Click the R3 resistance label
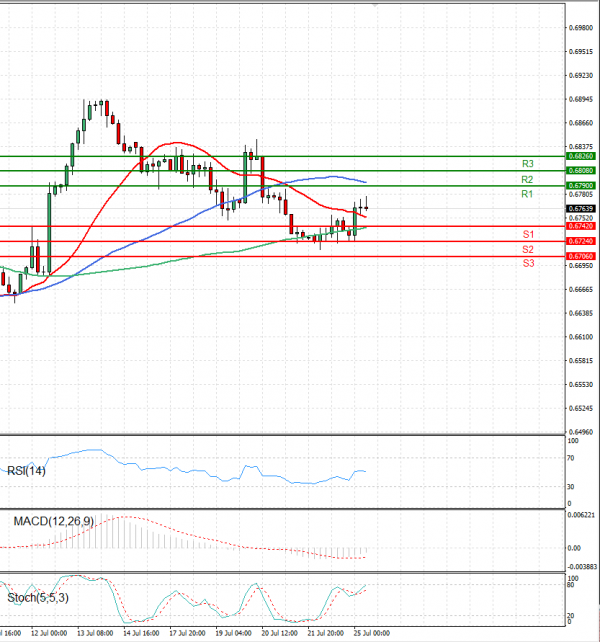This screenshot has width=600, height=642. (x=528, y=164)
